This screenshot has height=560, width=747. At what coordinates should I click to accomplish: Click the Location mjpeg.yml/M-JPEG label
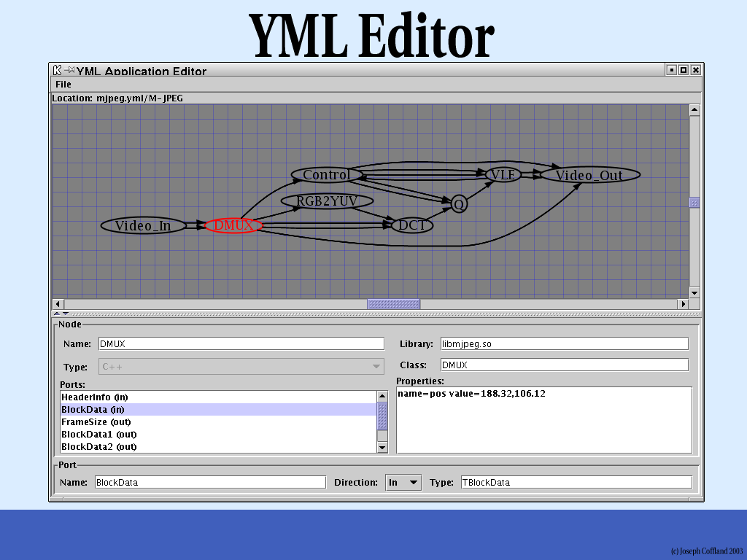(117, 98)
